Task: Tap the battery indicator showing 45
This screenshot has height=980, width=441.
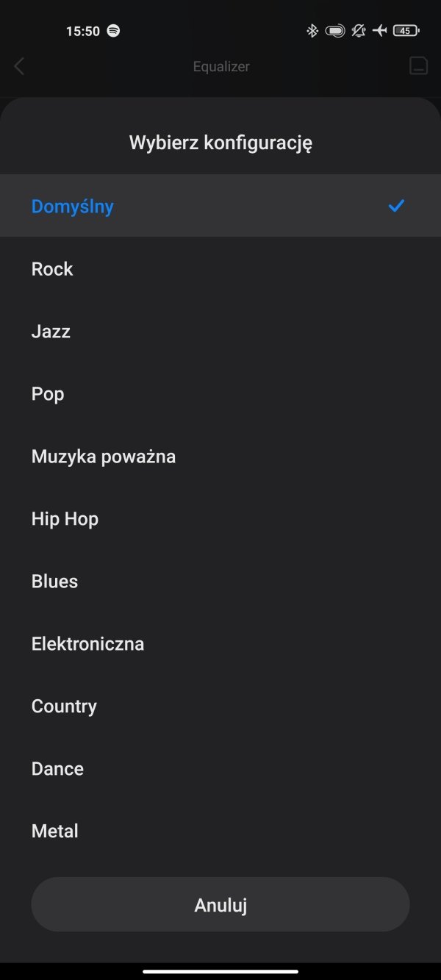Action: click(406, 31)
